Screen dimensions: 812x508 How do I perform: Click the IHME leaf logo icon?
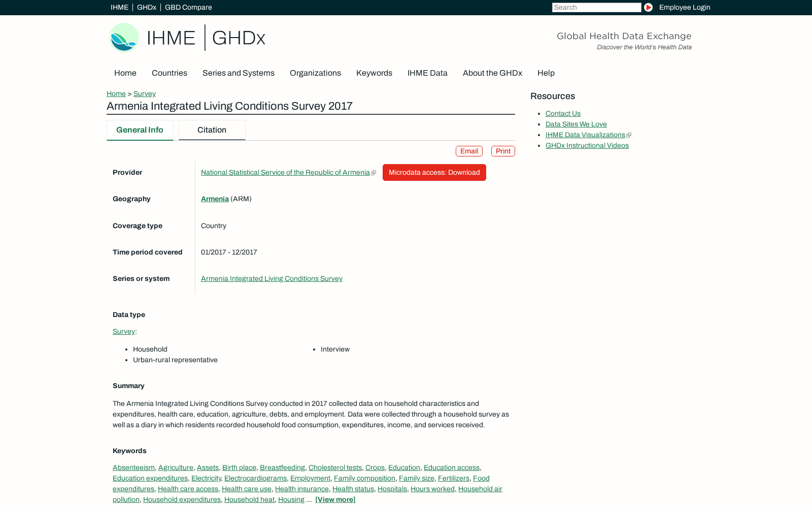pos(124,38)
